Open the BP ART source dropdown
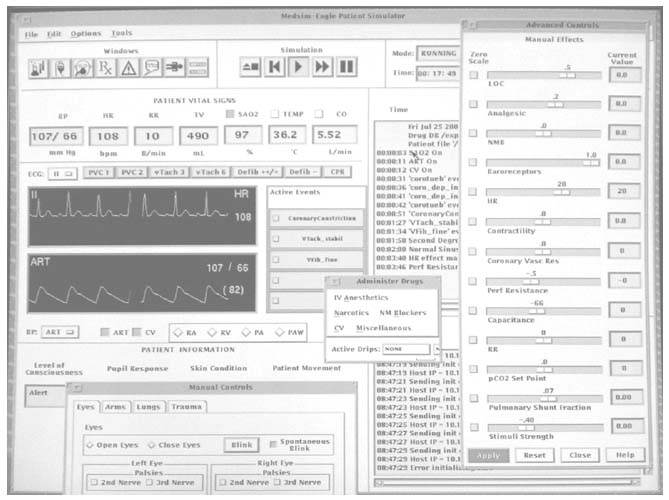 tap(60, 332)
